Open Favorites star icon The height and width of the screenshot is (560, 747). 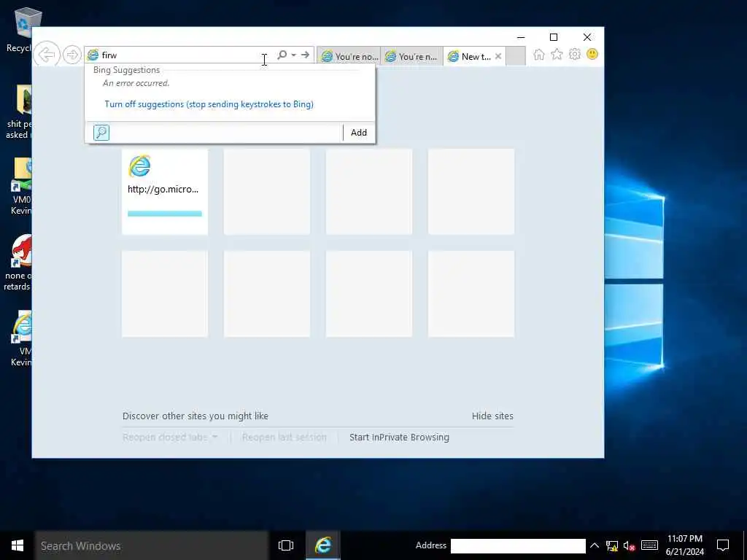(557, 54)
